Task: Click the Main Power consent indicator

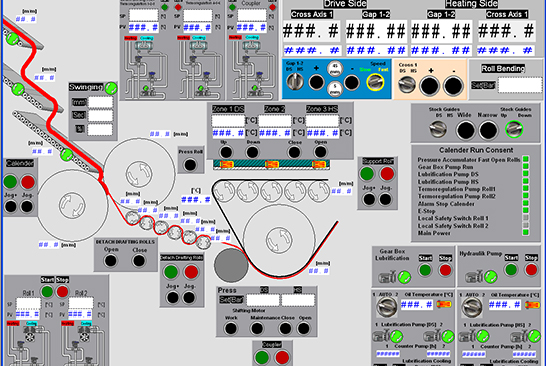Action: coord(526,233)
